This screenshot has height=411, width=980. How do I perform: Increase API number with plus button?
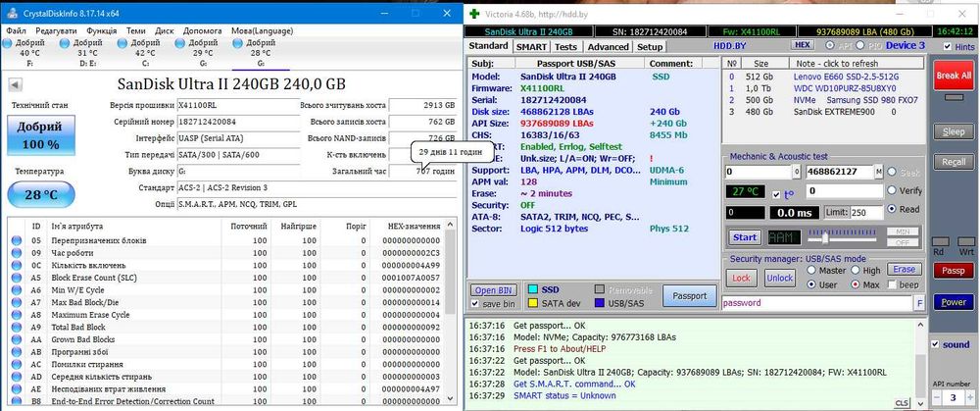click(x=969, y=398)
